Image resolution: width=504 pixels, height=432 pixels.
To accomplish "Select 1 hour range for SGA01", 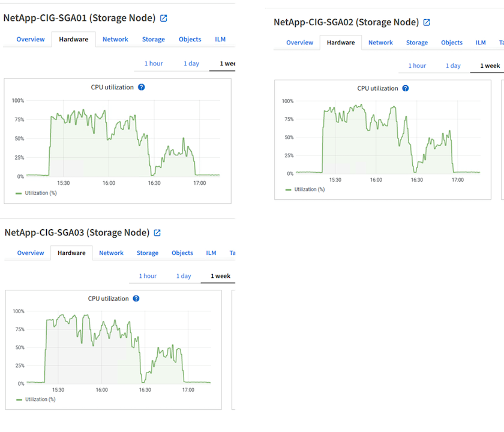I will [153, 64].
